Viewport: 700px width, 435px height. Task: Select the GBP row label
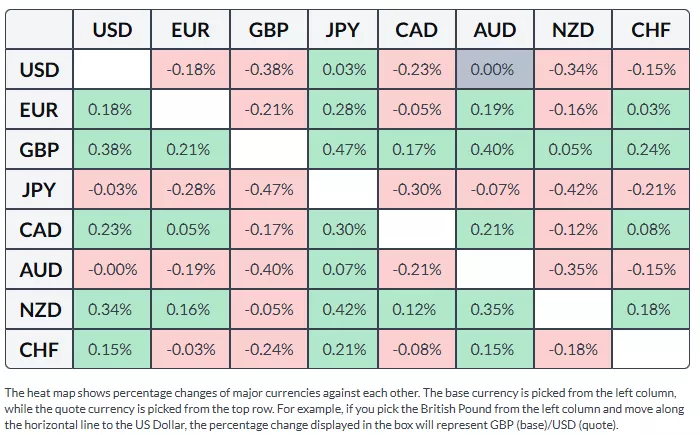tap(40, 150)
